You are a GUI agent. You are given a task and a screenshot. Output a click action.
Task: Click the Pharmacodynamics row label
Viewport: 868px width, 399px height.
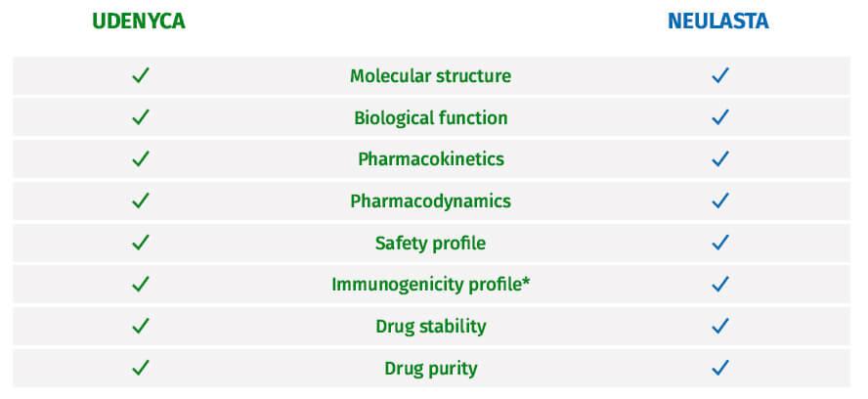point(430,200)
